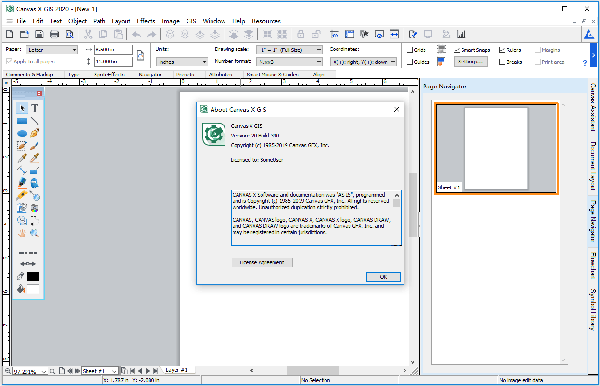Open the Symbol Library side tab
Screen dimensions: 600x386
click(x=593, y=309)
